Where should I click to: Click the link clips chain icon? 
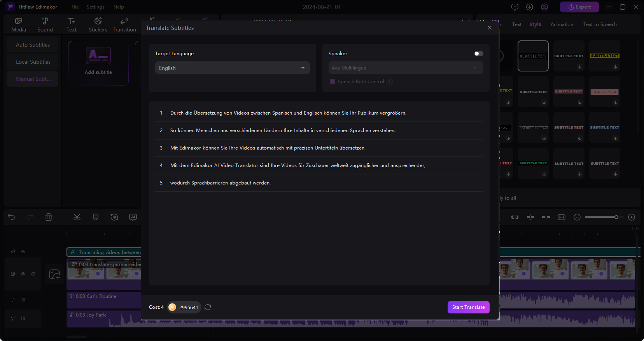[x=515, y=217]
